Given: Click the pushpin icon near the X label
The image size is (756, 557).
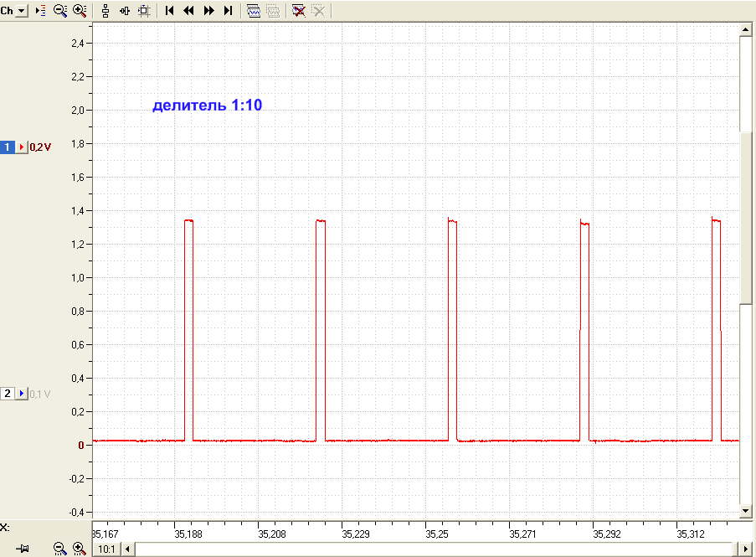Looking at the screenshot, I should coord(23,549).
